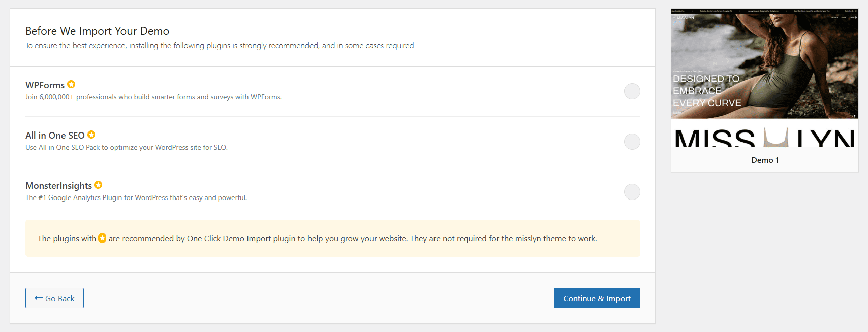The height and width of the screenshot is (332, 868).
Task: Toggle the All in One SEO plugin checkbox
Action: 632,142
